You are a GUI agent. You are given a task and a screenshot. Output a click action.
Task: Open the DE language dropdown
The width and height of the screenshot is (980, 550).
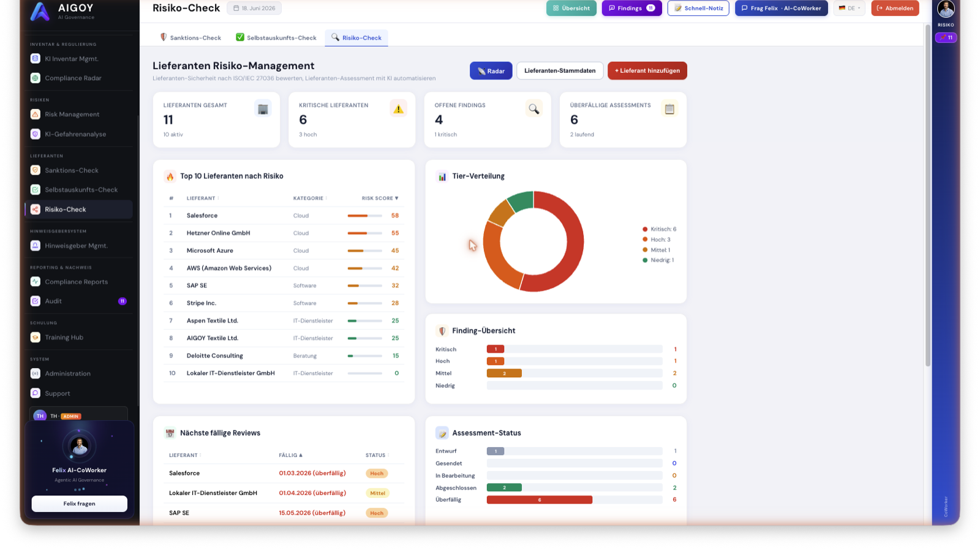coord(850,9)
